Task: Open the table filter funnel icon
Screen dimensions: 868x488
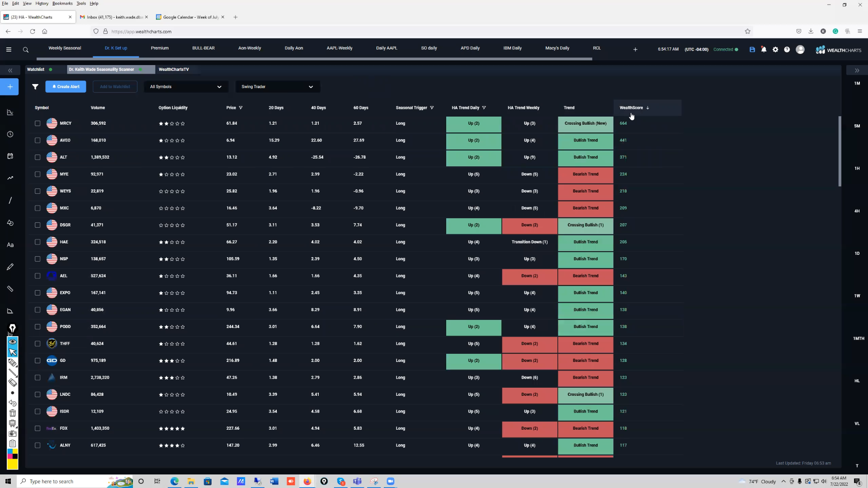Action: tap(35, 87)
